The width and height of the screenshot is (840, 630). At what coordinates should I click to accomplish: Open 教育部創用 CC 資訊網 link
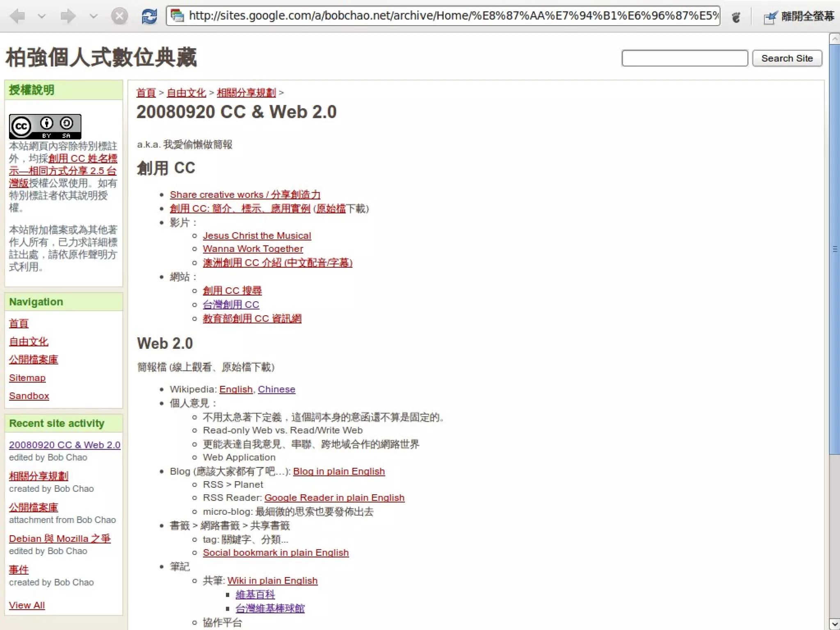(252, 318)
